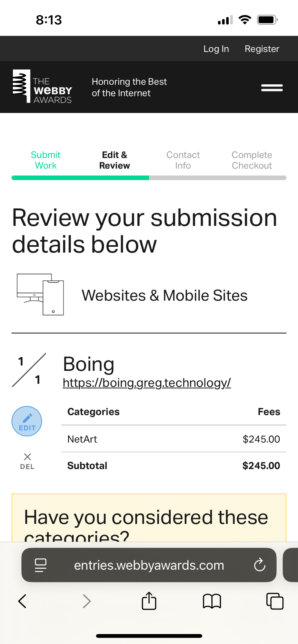Click the Log In link
This screenshot has width=298, height=644.
coord(216,49)
